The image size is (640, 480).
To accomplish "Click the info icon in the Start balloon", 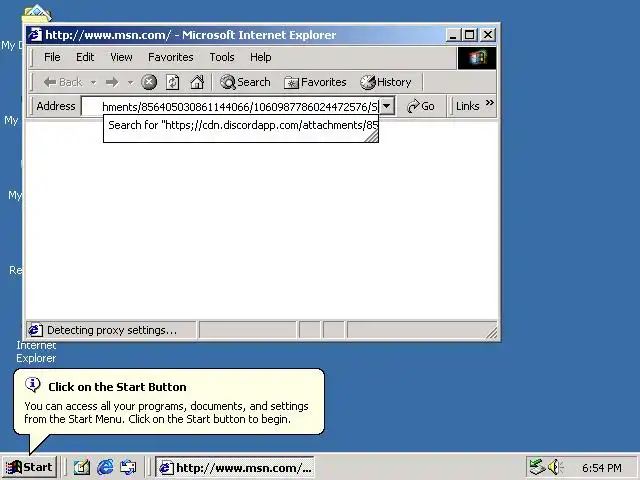I will pos(33,384).
